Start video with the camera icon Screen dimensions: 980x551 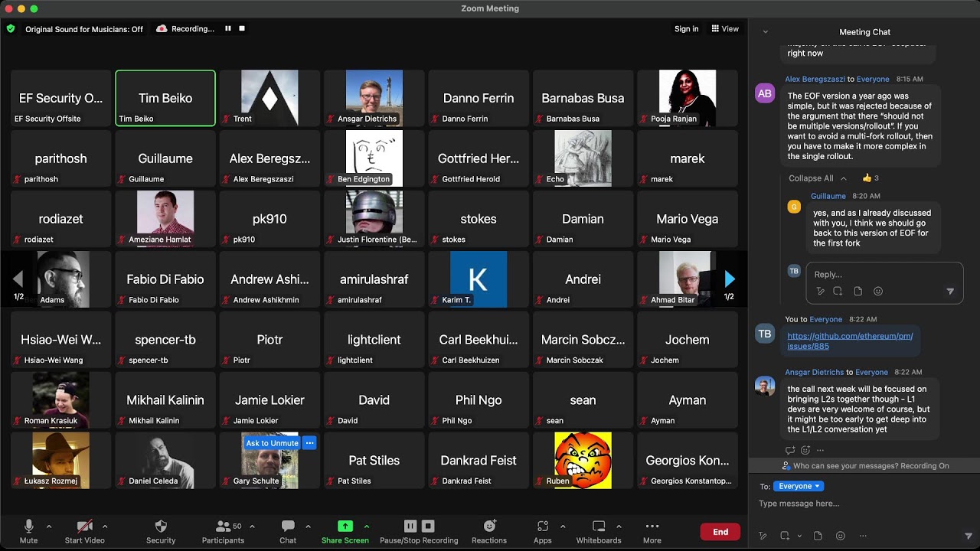tap(84, 527)
